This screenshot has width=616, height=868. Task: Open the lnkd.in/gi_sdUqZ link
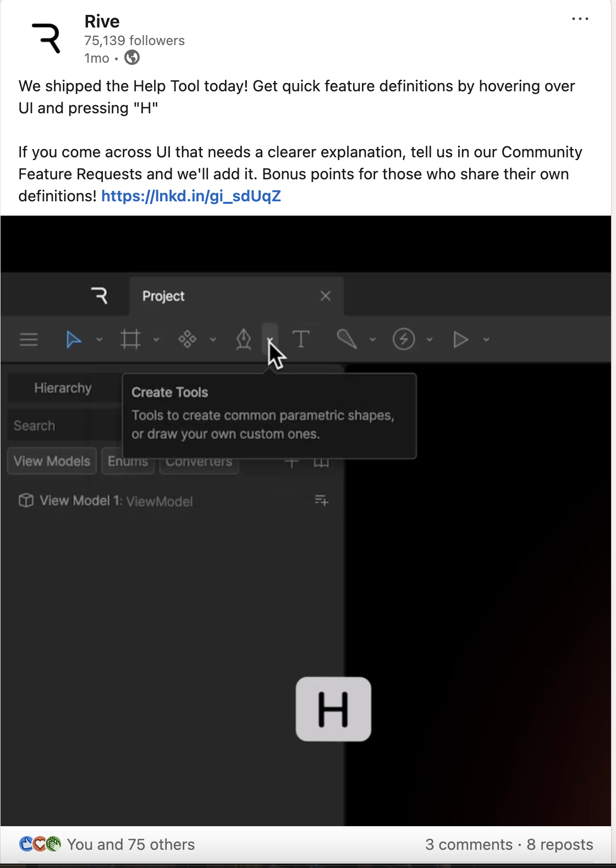pyautogui.click(x=191, y=196)
